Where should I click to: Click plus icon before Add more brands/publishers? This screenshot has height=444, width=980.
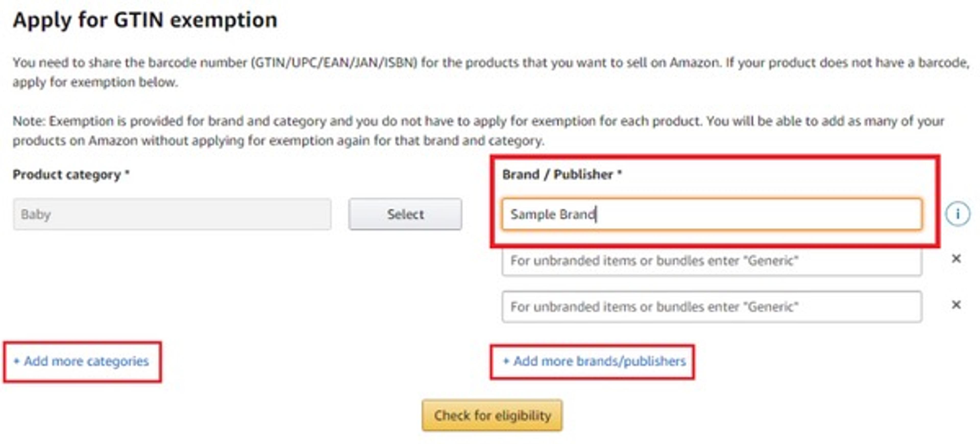(506, 361)
